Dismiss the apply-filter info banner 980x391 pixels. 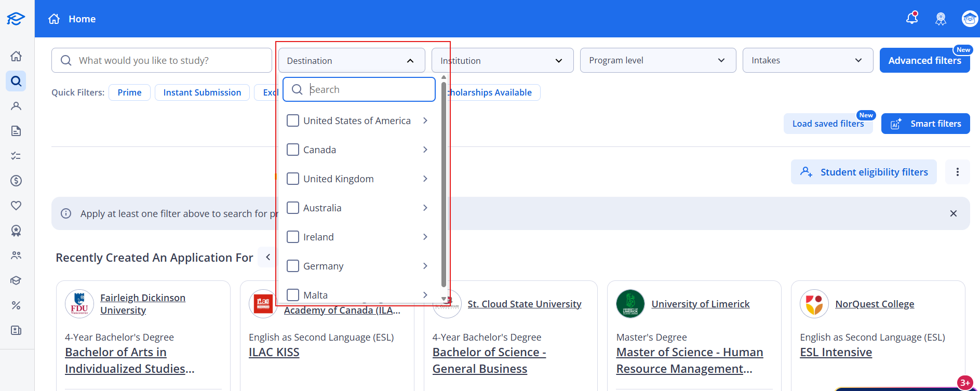pyautogui.click(x=954, y=213)
